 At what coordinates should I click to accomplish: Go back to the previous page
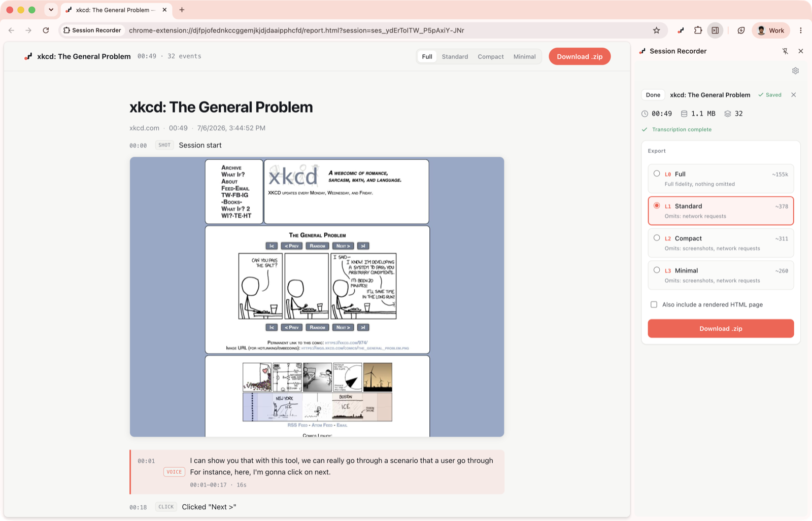coord(12,30)
